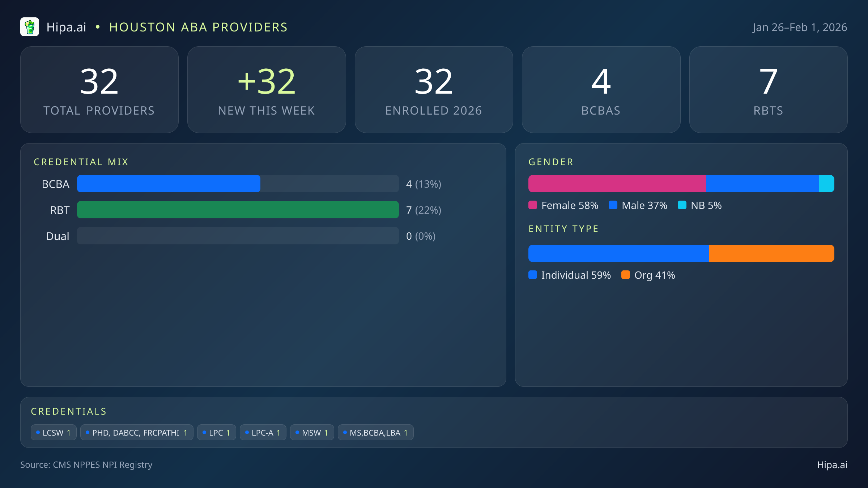Select the NB legend swatch

pos(682,205)
